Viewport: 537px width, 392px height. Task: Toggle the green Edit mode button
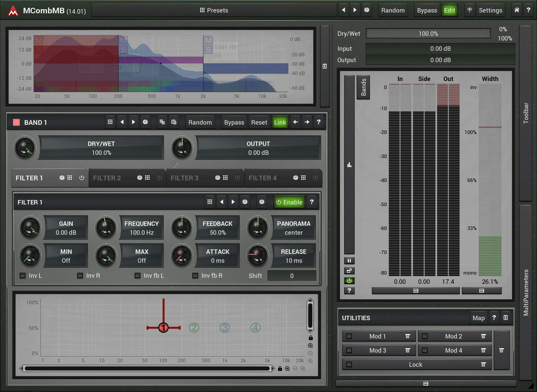tap(449, 10)
